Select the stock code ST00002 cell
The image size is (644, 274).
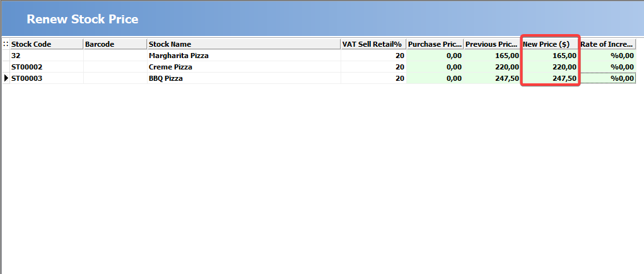coord(47,66)
